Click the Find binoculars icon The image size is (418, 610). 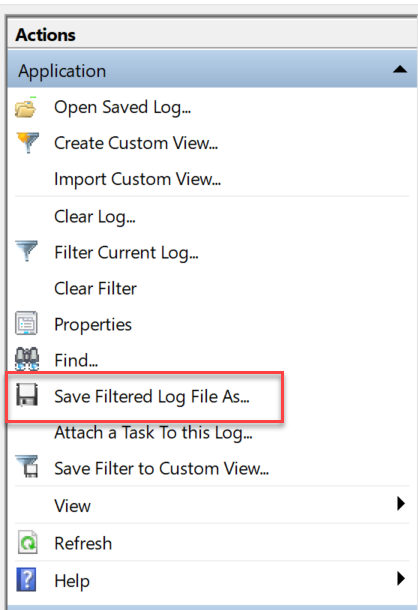pos(26,359)
